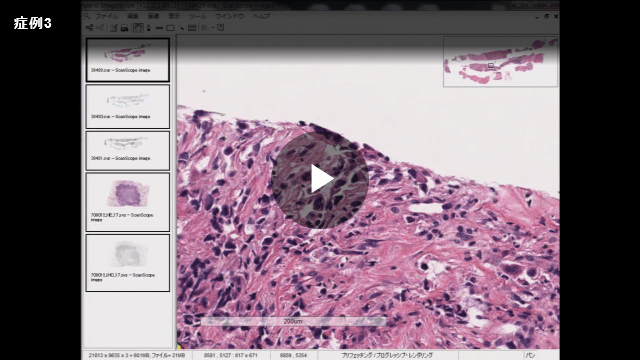The width and height of the screenshot is (640, 360).
Task: Click the second grayed network toolbar icon
Action: [x=100, y=28]
